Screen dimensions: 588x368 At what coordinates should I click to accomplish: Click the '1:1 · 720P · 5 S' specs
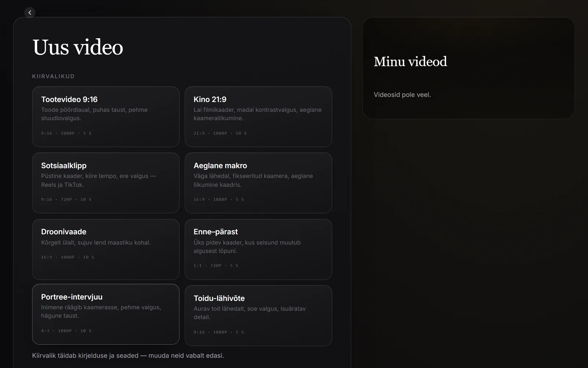[216, 266]
